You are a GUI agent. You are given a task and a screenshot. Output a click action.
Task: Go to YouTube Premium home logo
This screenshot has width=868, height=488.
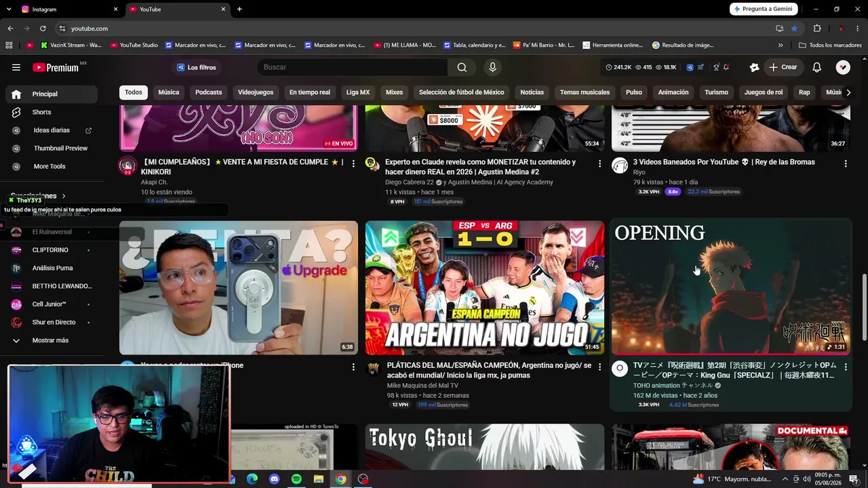pos(56,67)
